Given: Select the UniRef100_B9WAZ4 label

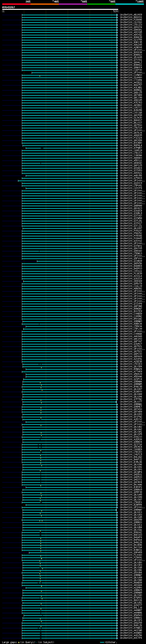Looking at the screenshot, I should [x=131, y=369].
